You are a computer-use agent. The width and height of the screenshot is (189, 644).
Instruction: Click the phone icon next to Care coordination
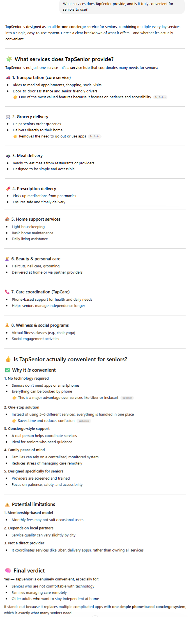[x=7, y=292]
